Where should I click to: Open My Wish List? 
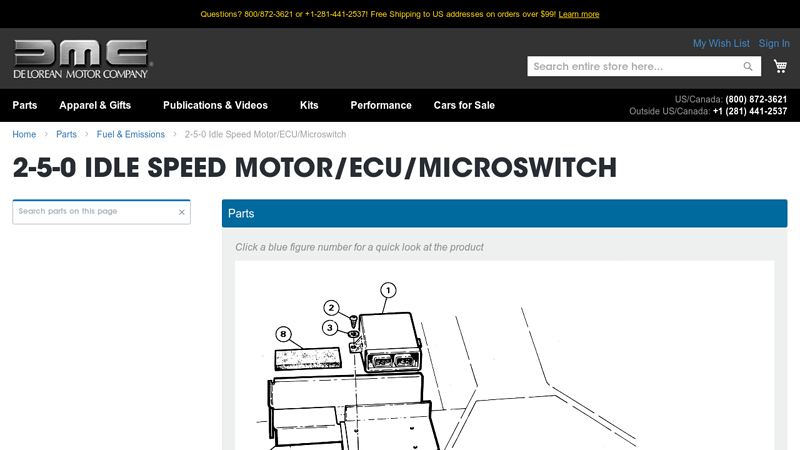tap(721, 43)
